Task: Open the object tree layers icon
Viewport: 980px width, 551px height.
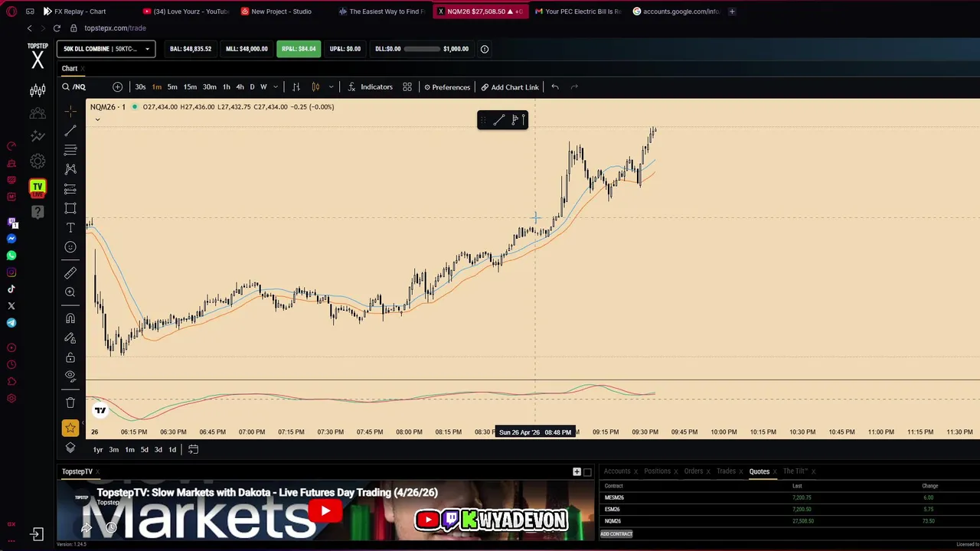Action: pyautogui.click(x=70, y=448)
